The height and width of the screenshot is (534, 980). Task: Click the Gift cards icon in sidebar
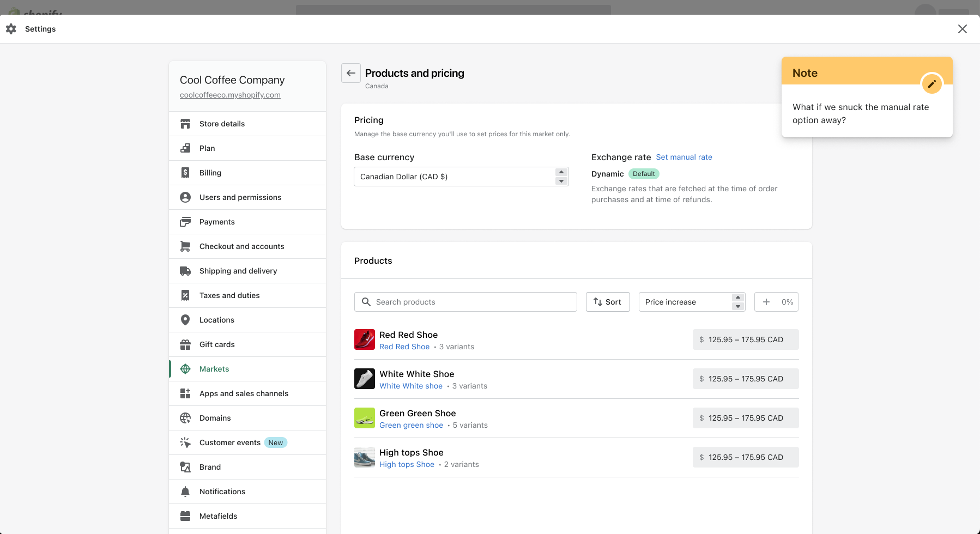pos(185,344)
